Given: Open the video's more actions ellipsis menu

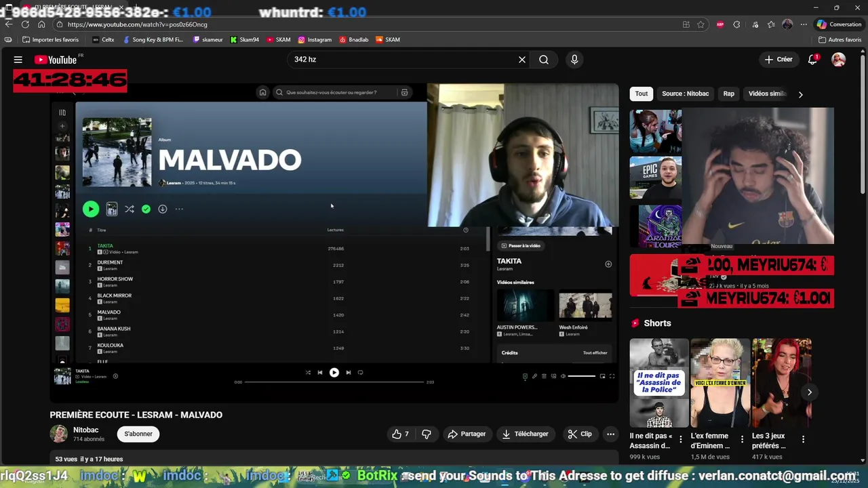Looking at the screenshot, I should pos(610,434).
